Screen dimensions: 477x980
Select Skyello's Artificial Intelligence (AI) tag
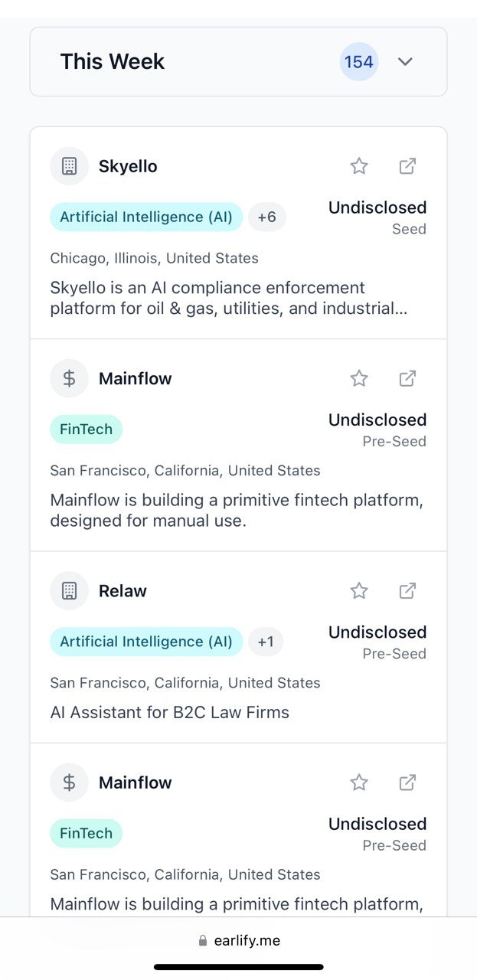point(146,217)
